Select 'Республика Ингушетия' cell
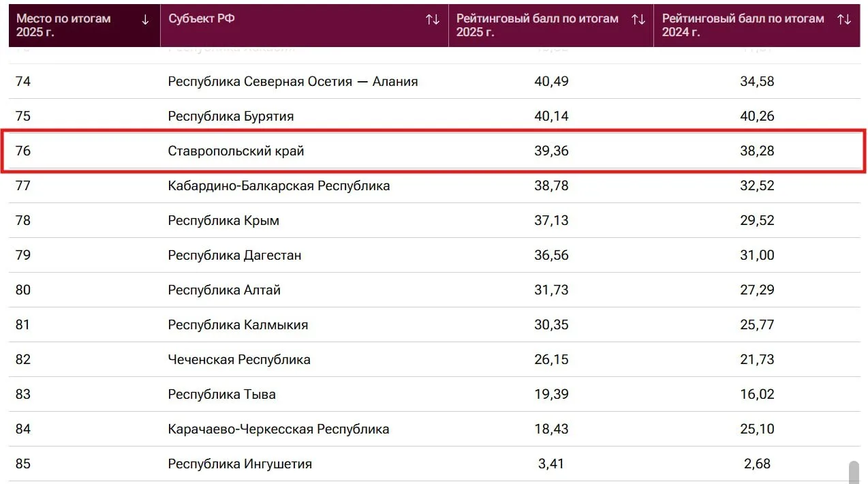 [x=240, y=464]
